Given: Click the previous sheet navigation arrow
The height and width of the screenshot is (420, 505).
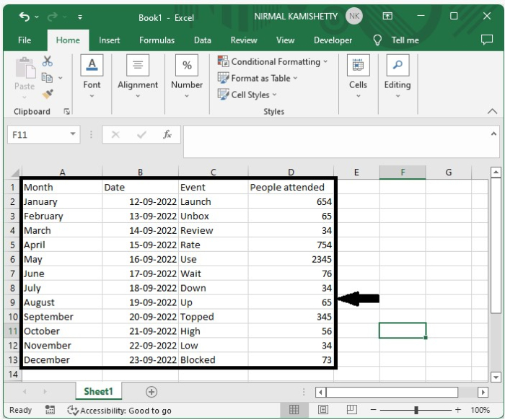Looking at the screenshot, I should pyautogui.click(x=25, y=392).
